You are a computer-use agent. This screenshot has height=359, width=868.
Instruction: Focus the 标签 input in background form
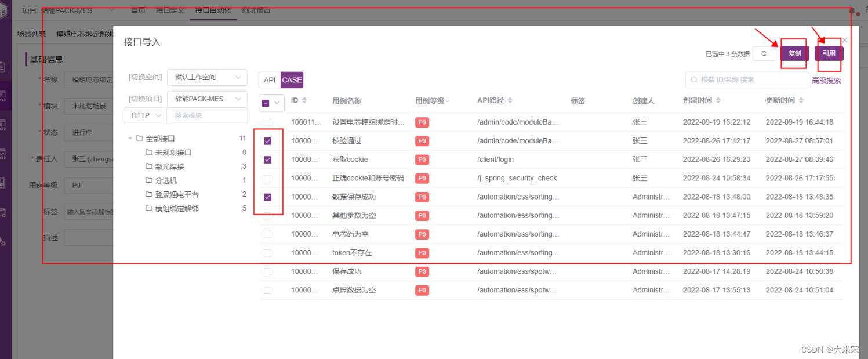point(90,212)
